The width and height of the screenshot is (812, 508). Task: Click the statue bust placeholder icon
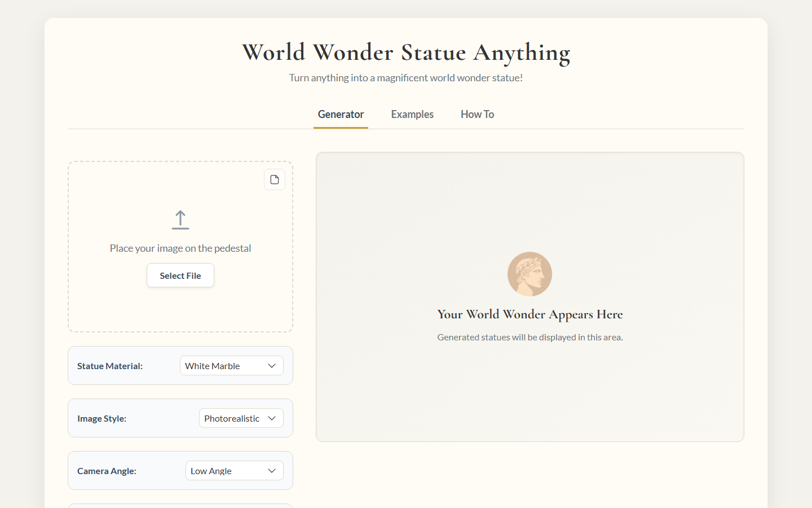[x=529, y=274]
